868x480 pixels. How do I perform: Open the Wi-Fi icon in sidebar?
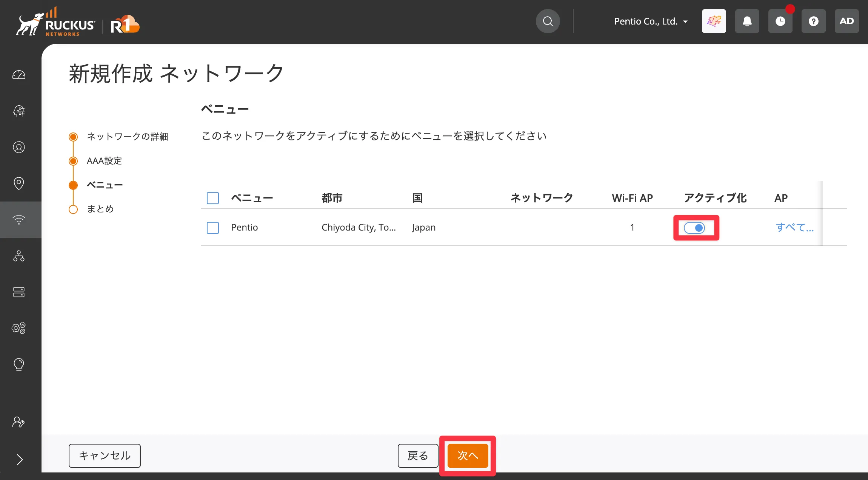coord(19,220)
